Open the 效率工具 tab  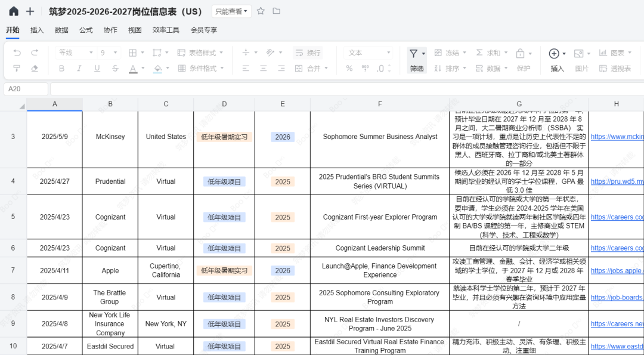point(166,30)
